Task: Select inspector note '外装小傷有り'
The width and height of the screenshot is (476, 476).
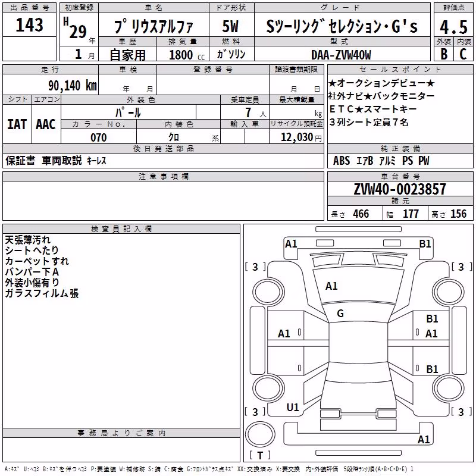Action: coord(32,282)
